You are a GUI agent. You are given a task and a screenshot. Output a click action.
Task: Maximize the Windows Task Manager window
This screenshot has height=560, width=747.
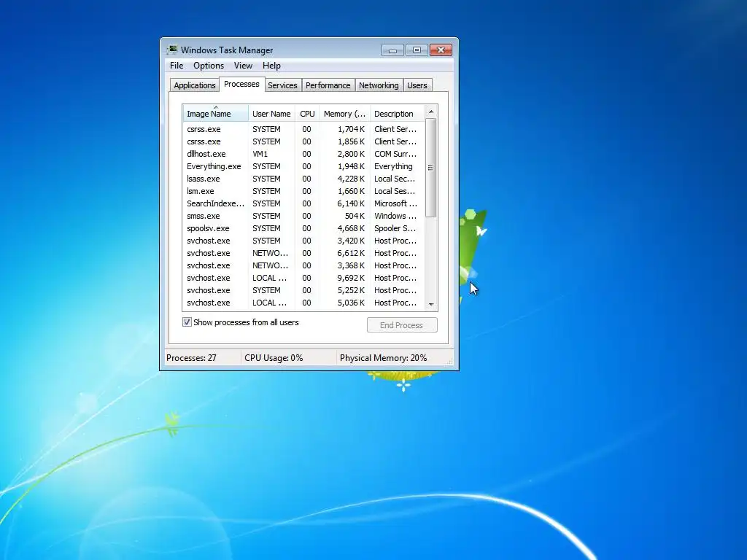click(417, 50)
